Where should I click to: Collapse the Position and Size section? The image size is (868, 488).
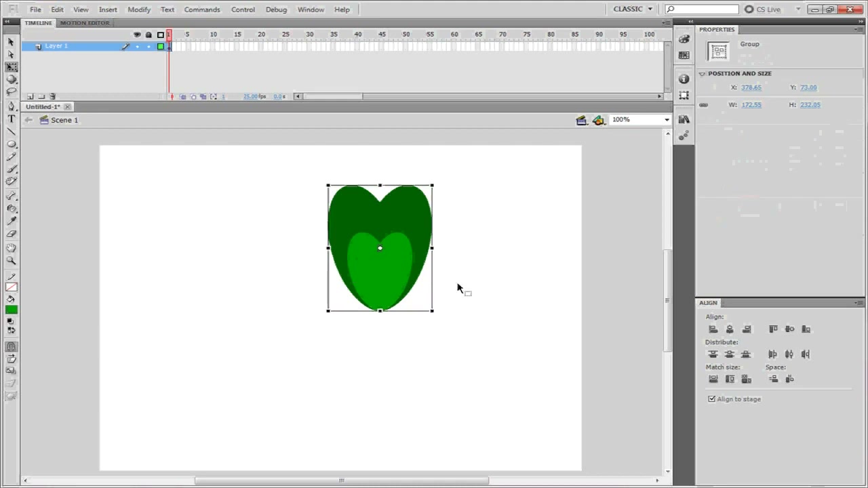703,73
